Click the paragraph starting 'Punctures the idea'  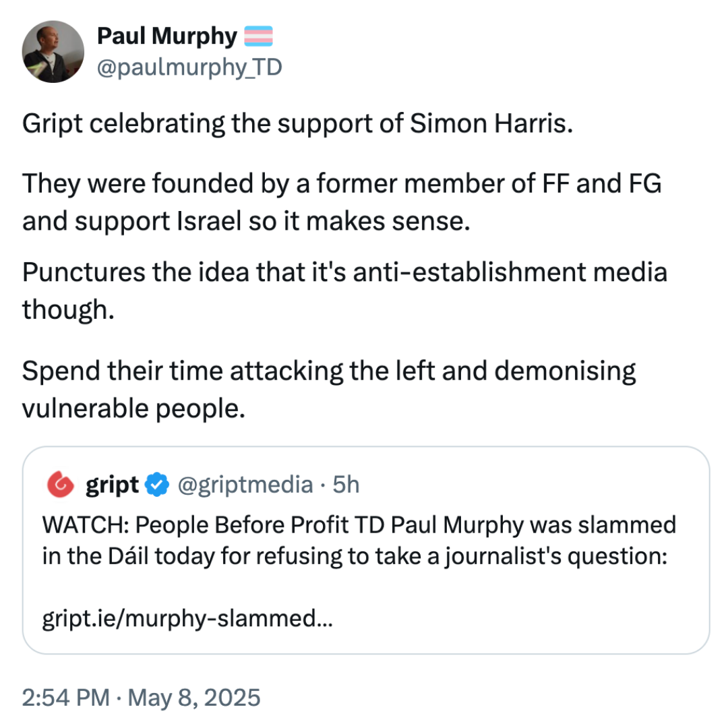(x=344, y=291)
